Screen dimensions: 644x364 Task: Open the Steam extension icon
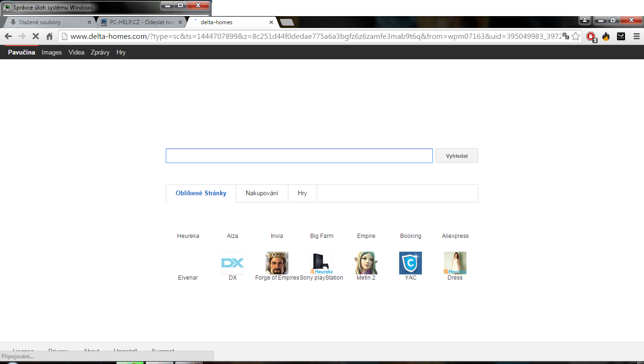(621, 36)
